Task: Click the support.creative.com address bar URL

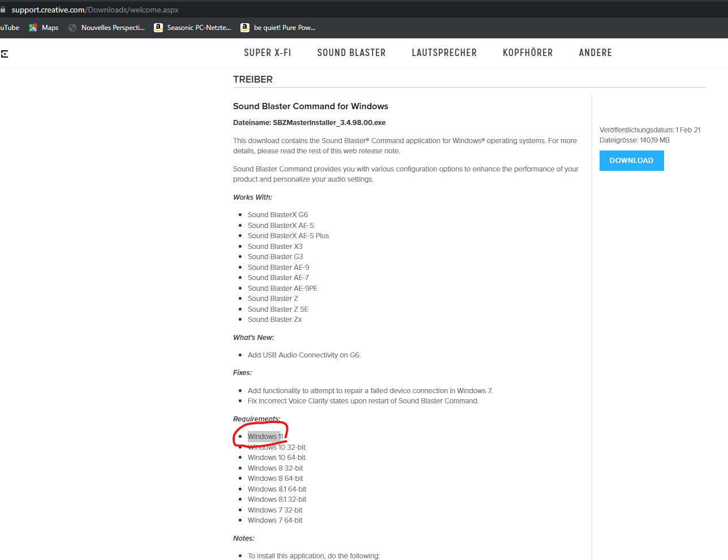Action: click(x=95, y=10)
